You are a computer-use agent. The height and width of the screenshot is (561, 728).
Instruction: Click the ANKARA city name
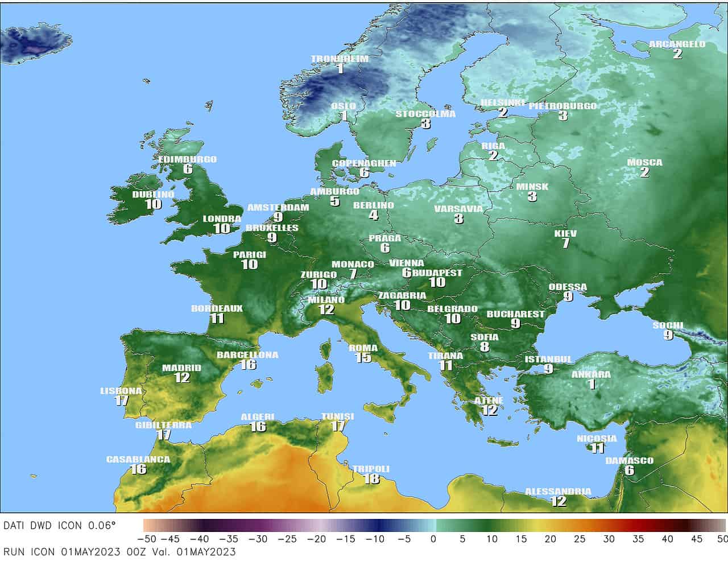coord(591,374)
